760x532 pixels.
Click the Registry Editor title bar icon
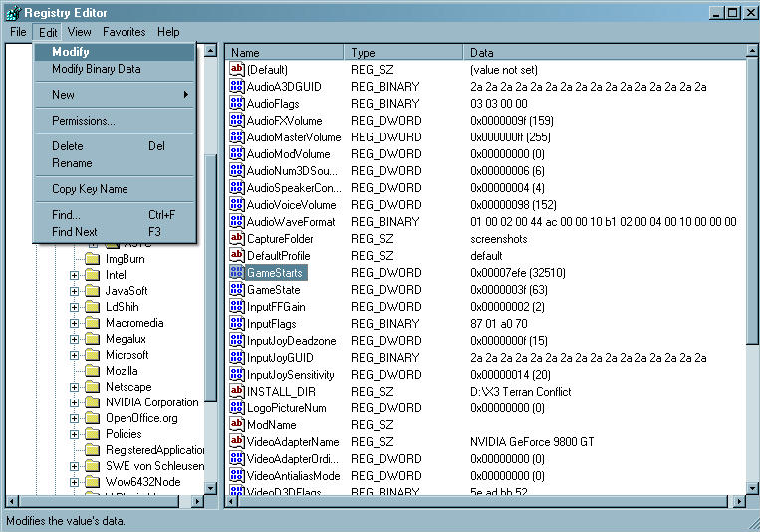point(13,13)
